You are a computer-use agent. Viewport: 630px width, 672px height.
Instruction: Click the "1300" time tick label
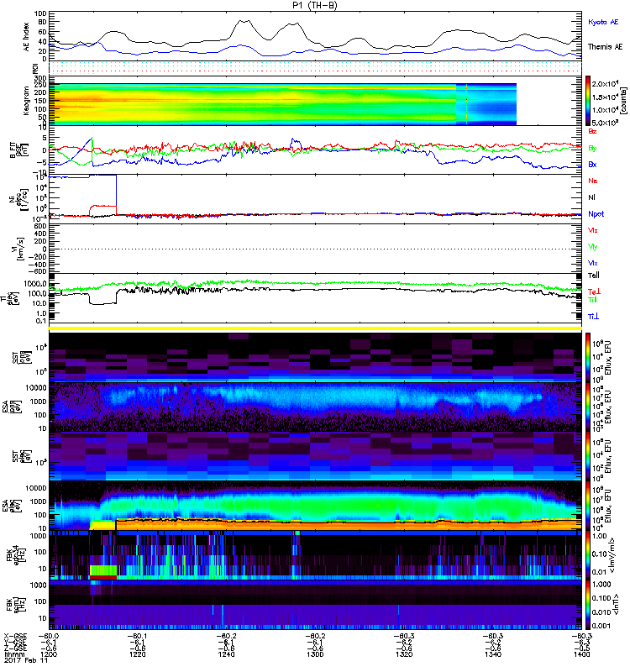pyautogui.click(x=315, y=654)
